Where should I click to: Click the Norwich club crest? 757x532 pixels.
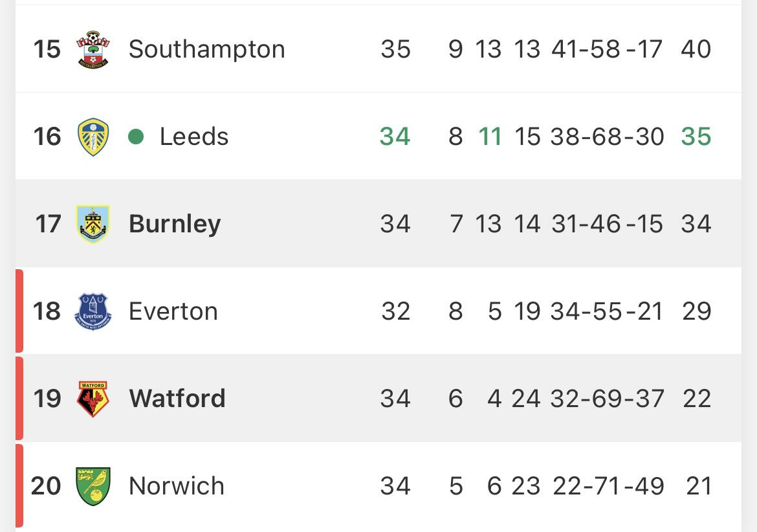(x=93, y=486)
